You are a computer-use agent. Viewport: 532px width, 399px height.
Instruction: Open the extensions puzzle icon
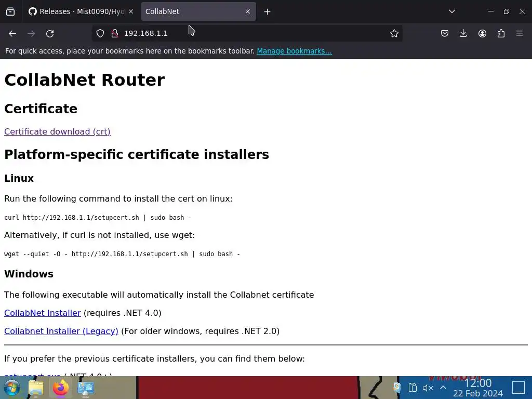click(x=501, y=33)
